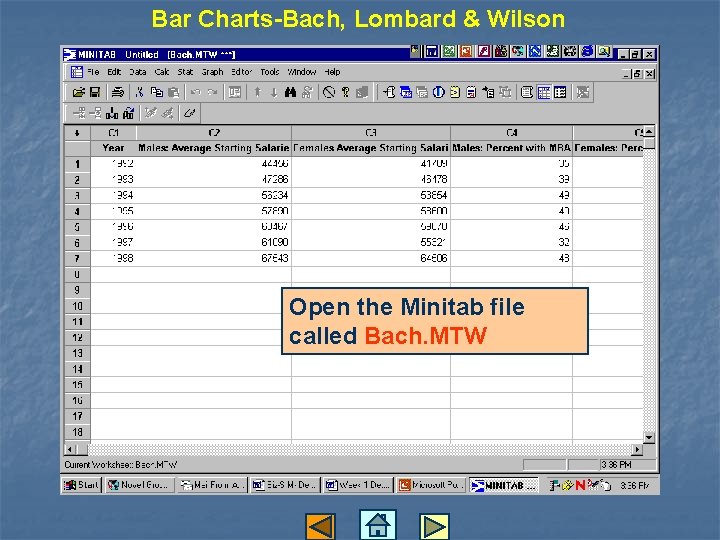720x540 pixels.
Task: Open the Window menu
Action: pyautogui.click(x=302, y=72)
